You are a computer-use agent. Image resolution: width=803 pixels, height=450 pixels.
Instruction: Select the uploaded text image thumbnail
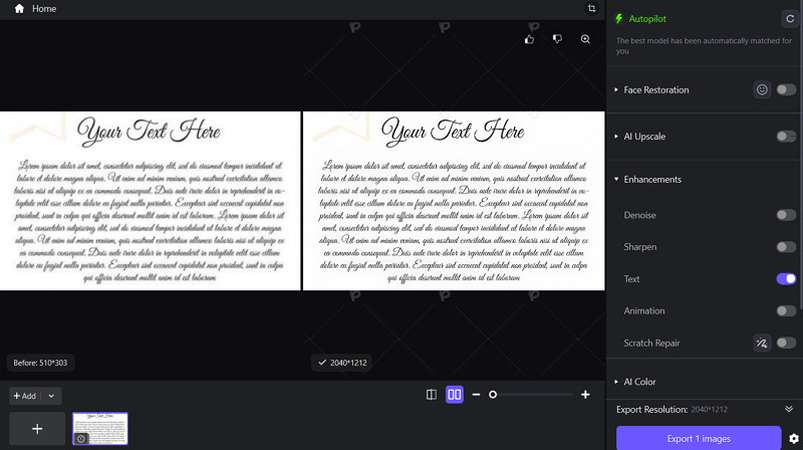click(x=100, y=428)
